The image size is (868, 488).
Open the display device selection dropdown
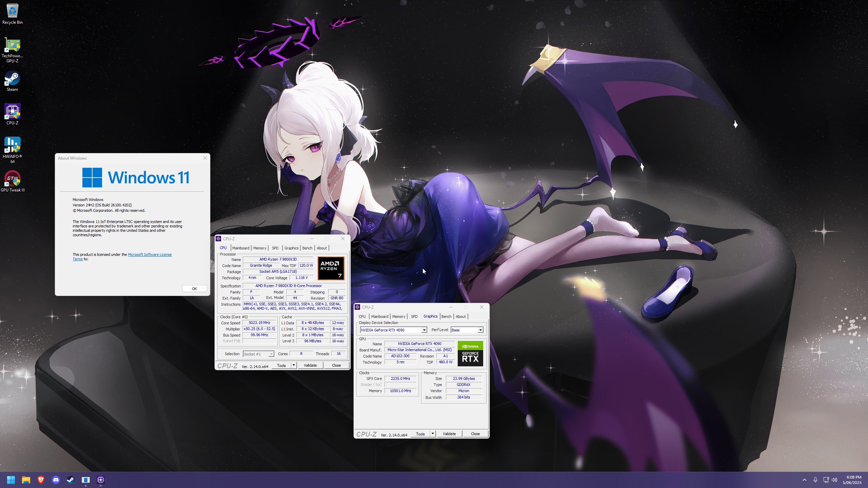point(393,330)
